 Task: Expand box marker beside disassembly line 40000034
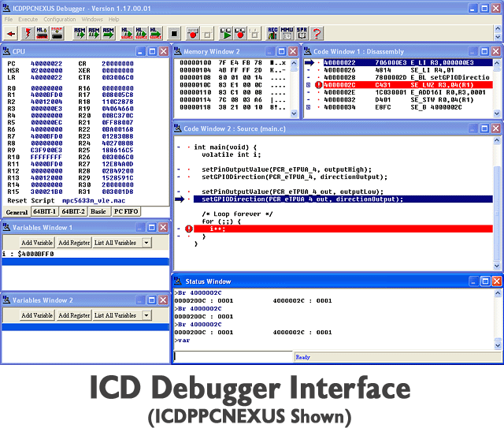click(308, 107)
